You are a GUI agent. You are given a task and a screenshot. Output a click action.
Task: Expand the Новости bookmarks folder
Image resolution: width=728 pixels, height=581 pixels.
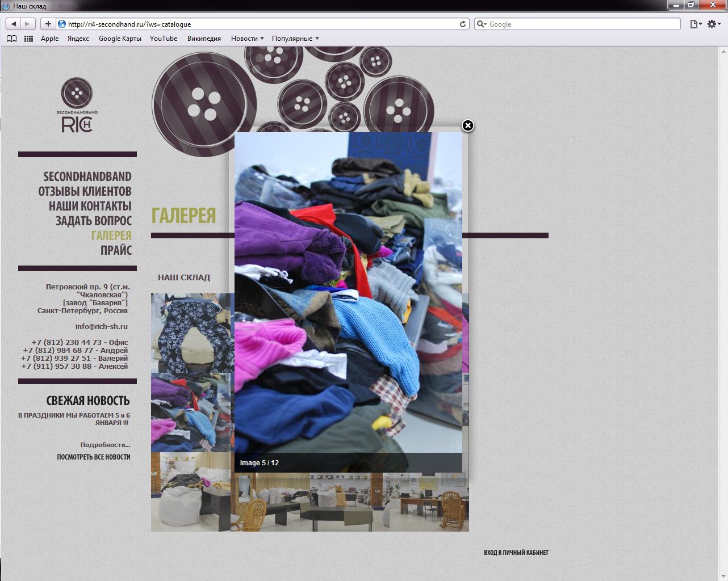point(247,39)
